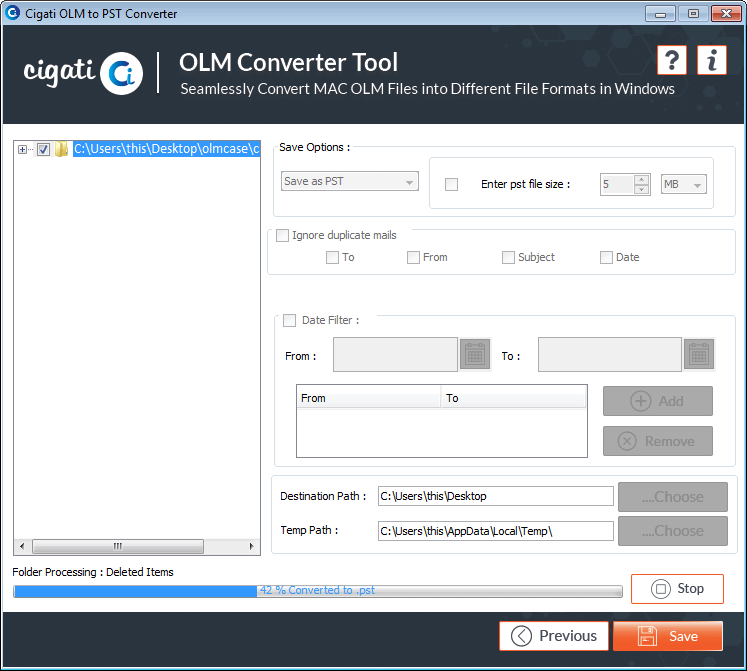The width and height of the screenshot is (747, 671).
Task: Check the Date duplicate filter checkbox
Action: [606, 257]
